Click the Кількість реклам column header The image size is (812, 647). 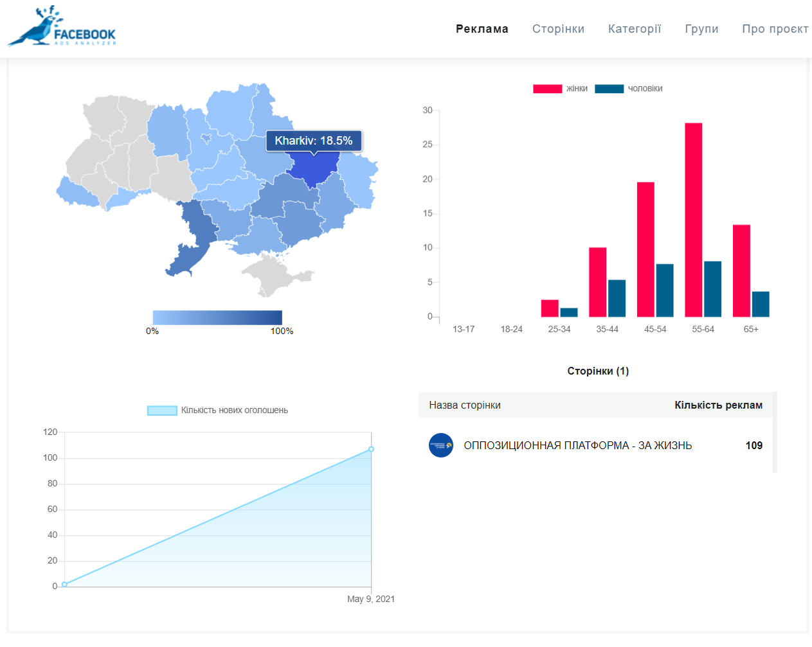(x=718, y=405)
